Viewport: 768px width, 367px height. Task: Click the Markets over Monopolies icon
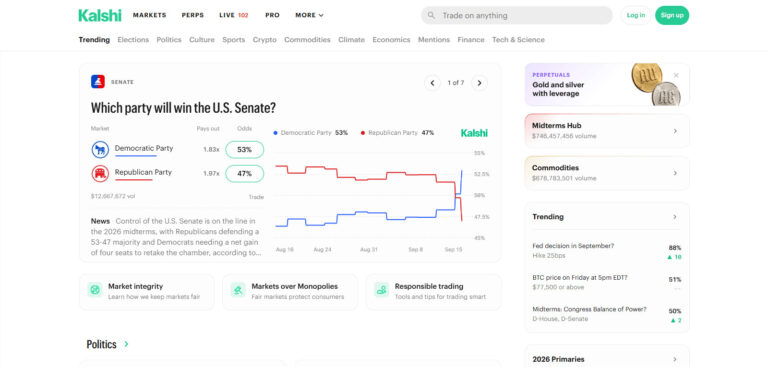pos(238,290)
